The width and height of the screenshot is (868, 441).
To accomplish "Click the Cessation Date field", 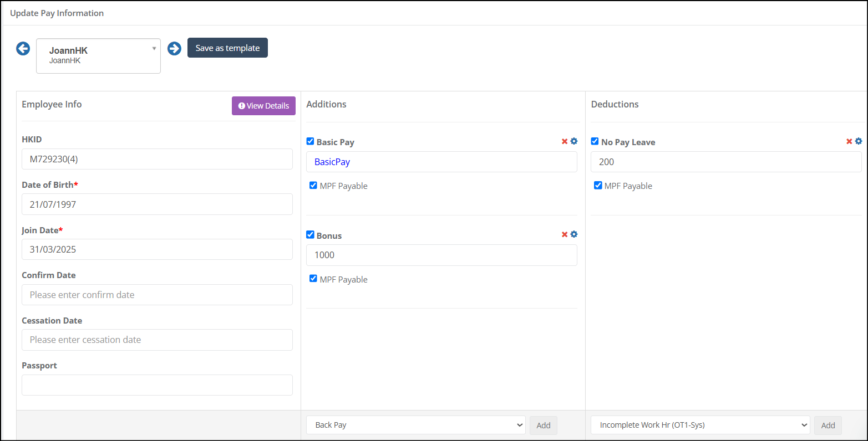I will (x=157, y=340).
